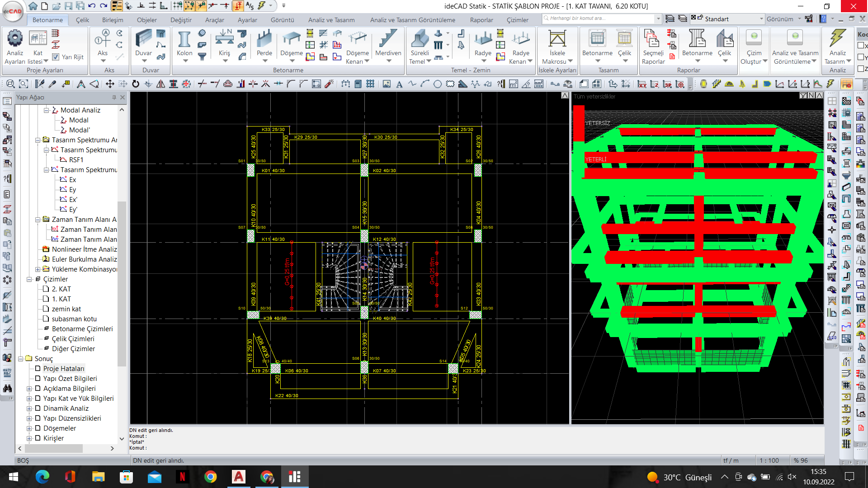
Task: Open Analiz Ayarları gear icon
Action: tap(15, 38)
